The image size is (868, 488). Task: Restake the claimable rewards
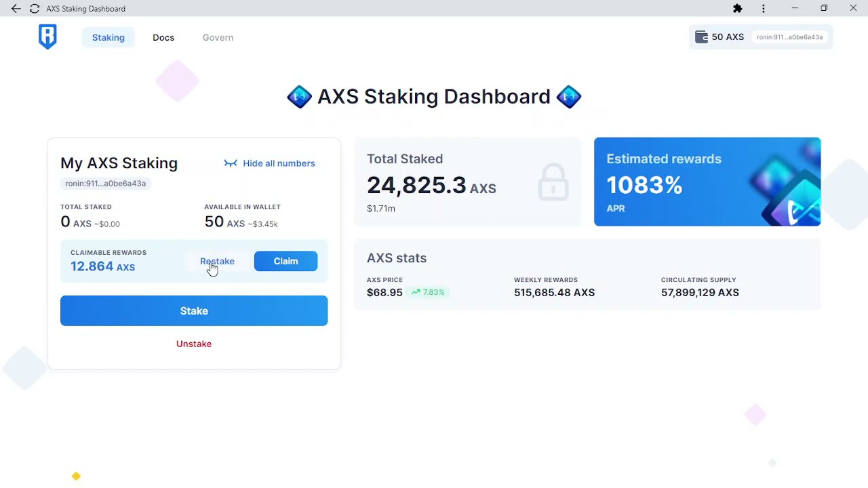tap(217, 261)
